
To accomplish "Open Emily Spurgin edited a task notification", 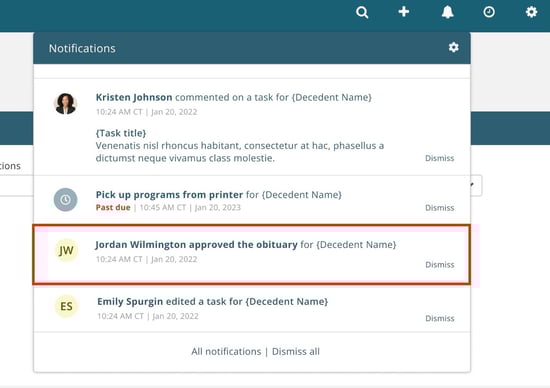I will tap(213, 301).
